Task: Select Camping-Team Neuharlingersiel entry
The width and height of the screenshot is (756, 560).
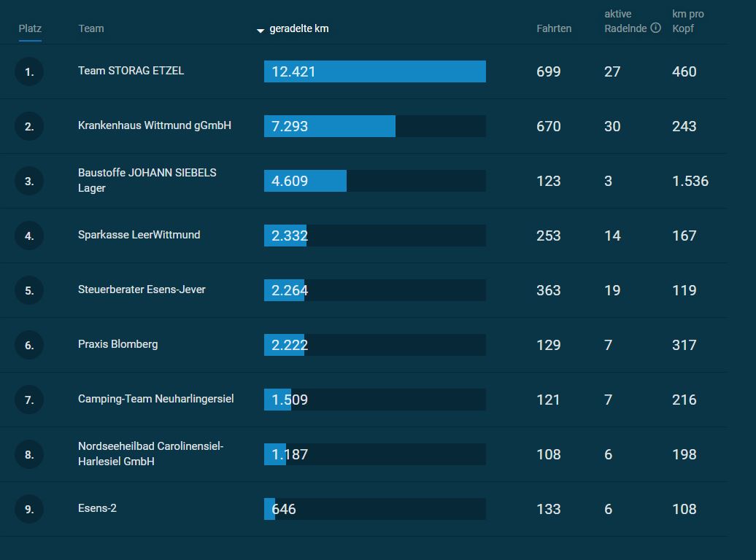Action: pos(155,399)
